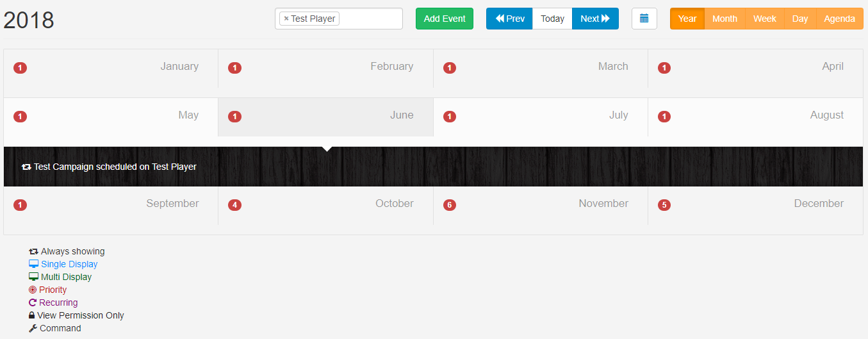Image resolution: width=868 pixels, height=339 pixels.
Task: Switch to the Week view tab
Action: pyautogui.click(x=764, y=19)
